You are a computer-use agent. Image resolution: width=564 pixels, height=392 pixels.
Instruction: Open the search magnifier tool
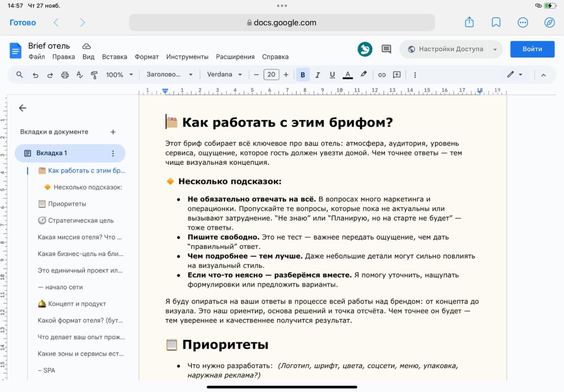point(19,75)
